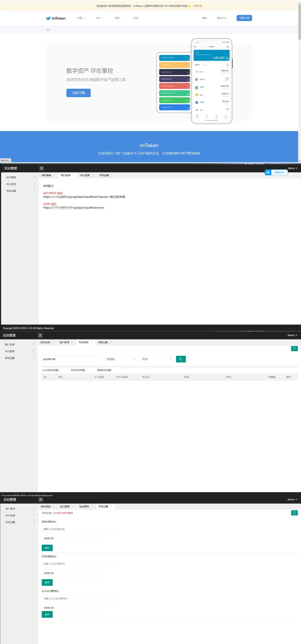Open 活动 in the imToken navigation bar

(x=135, y=18)
